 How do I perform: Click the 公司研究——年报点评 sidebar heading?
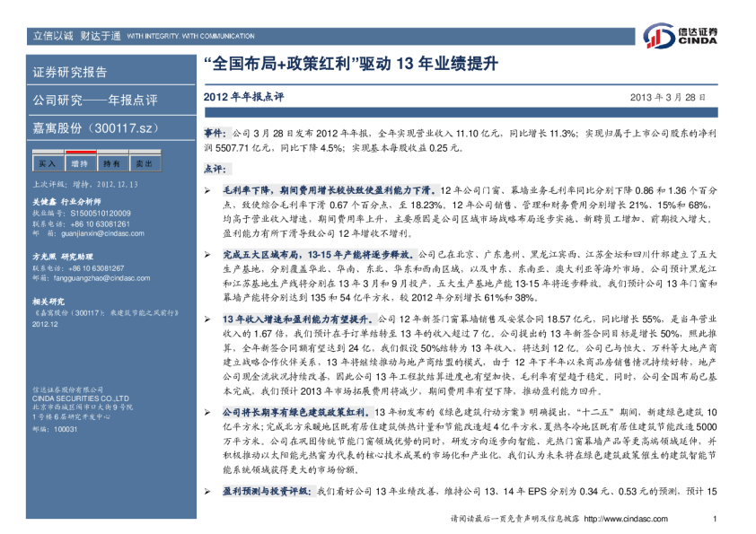(95, 100)
